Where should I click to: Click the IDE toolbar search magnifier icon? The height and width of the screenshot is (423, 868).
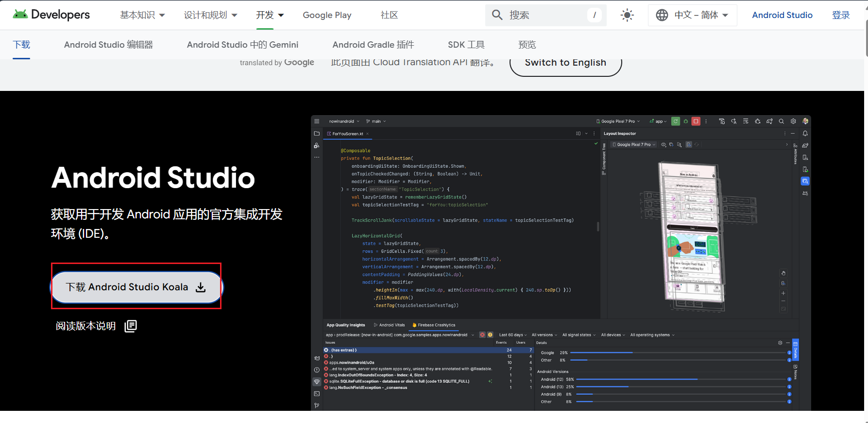(x=781, y=121)
